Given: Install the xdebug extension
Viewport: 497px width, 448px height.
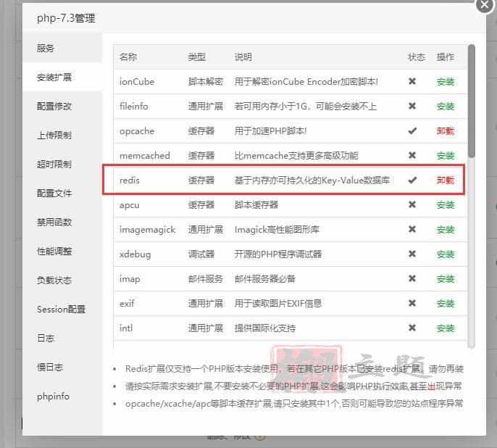Looking at the screenshot, I should point(446,254).
